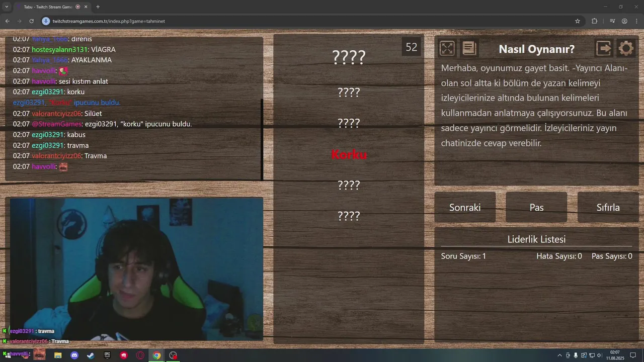
Task: Open OBS Studio from the taskbar
Action: [173, 355]
